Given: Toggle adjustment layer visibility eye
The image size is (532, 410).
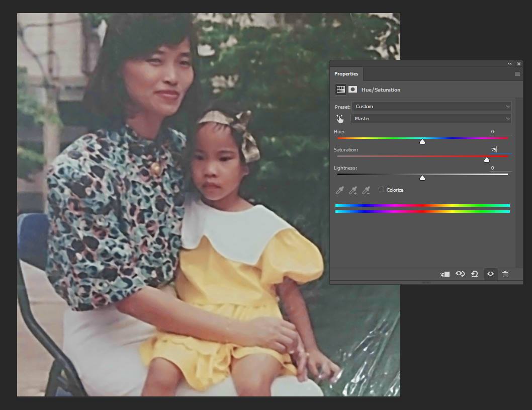Looking at the screenshot, I should coord(490,274).
